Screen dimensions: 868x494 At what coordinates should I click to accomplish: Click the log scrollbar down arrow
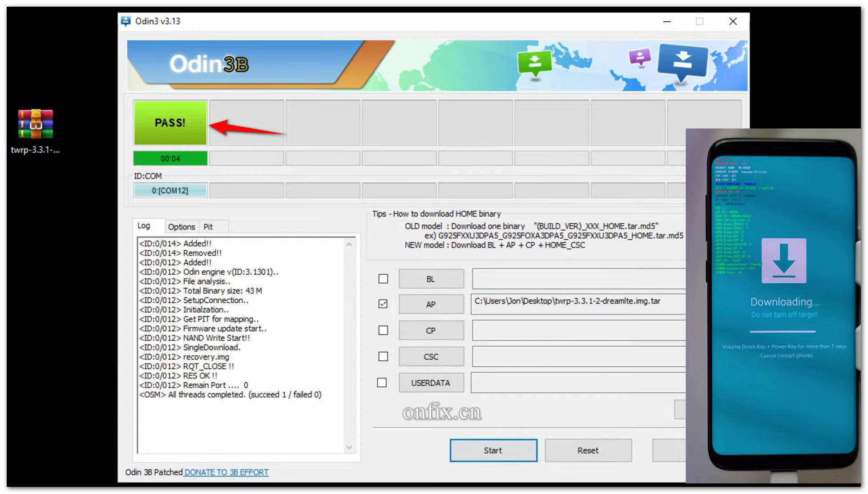click(x=349, y=447)
